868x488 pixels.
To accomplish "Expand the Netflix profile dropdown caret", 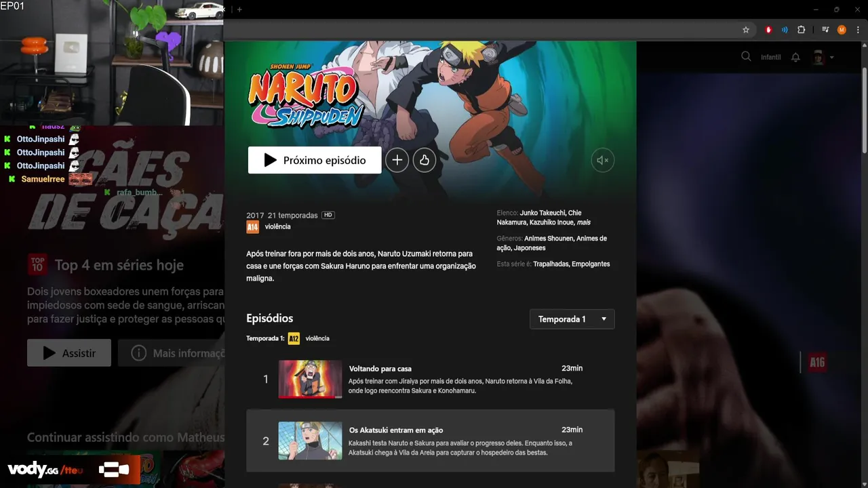I will click(x=832, y=58).
